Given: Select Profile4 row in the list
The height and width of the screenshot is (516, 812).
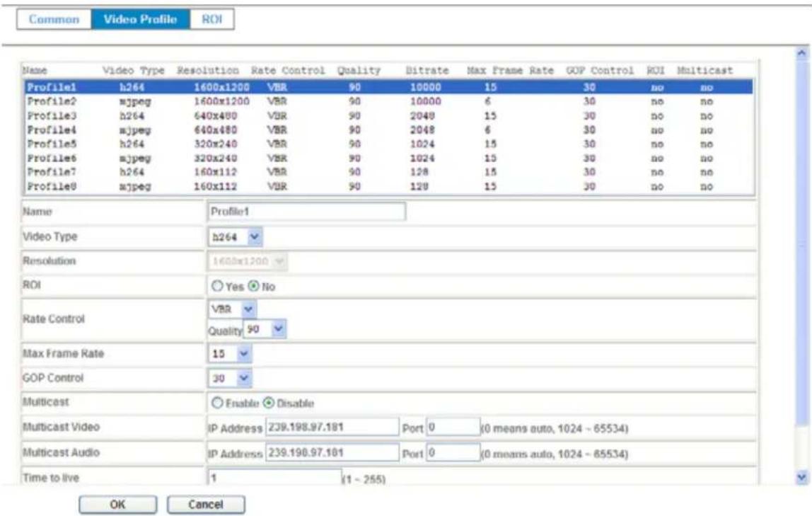Looking at the screenshot, I should [388, 130].
